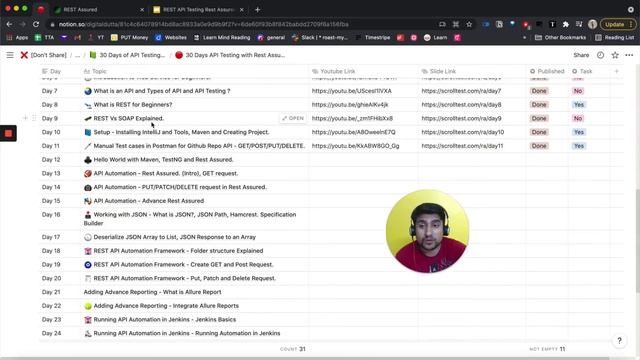
Task: Open the Topic column header menu
Action: point(95,71)
